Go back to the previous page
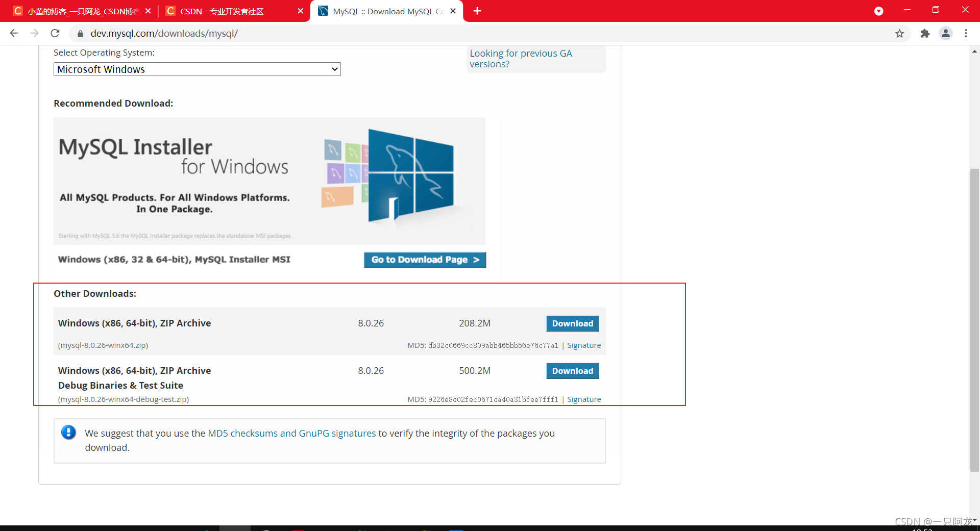The height and width of the screenshot is (531, 980). click(x=14, y=33)
